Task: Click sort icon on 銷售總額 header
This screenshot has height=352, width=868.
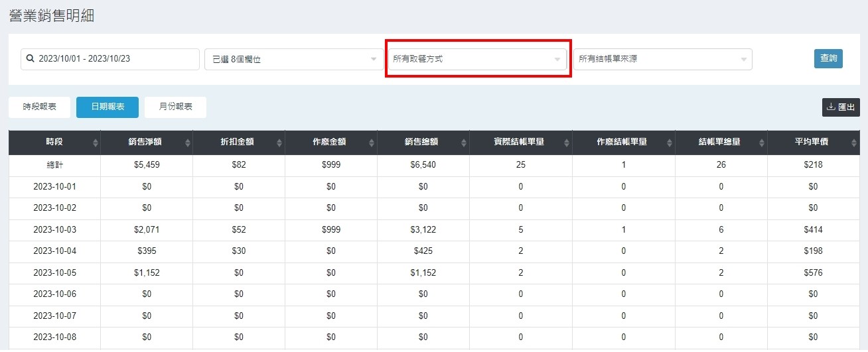Action: coord(464,143)
